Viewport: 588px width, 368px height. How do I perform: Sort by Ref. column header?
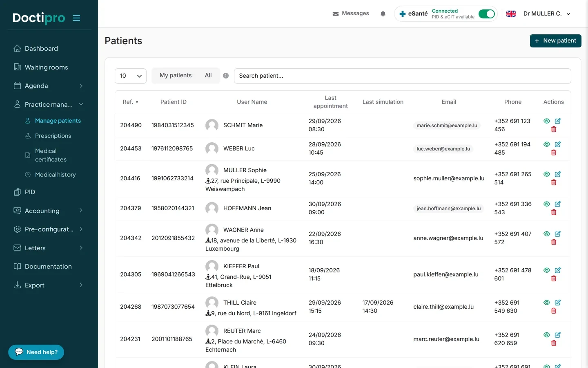tap(131, 102)
